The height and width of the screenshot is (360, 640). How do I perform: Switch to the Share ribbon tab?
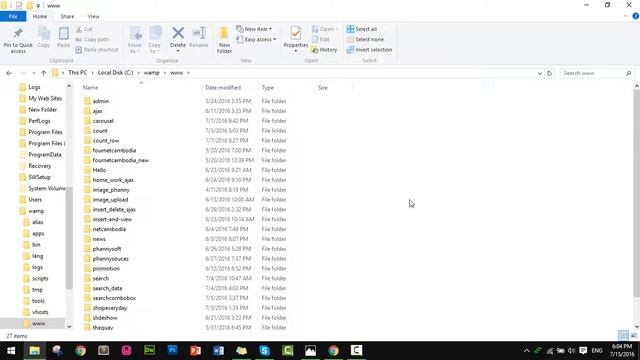(67, 16)
